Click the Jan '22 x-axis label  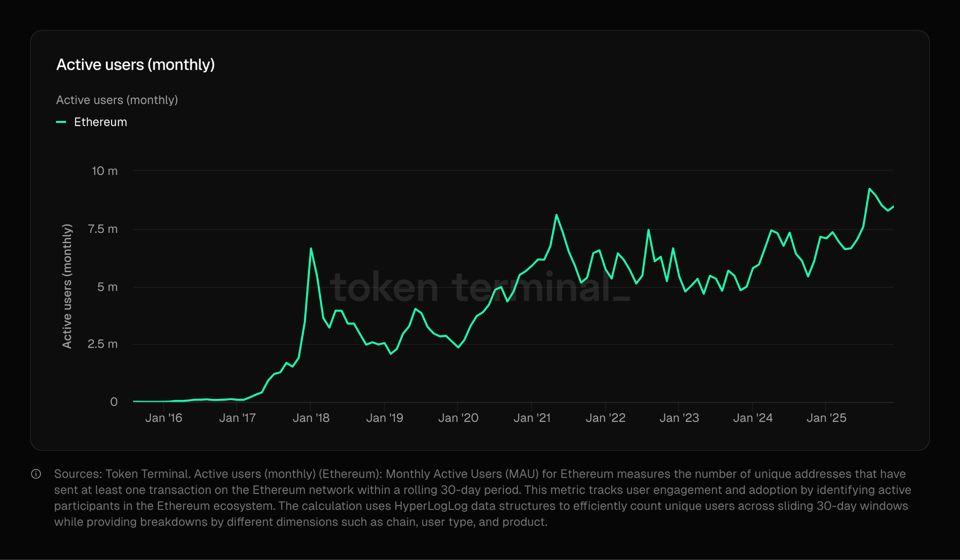coord(605,418)
